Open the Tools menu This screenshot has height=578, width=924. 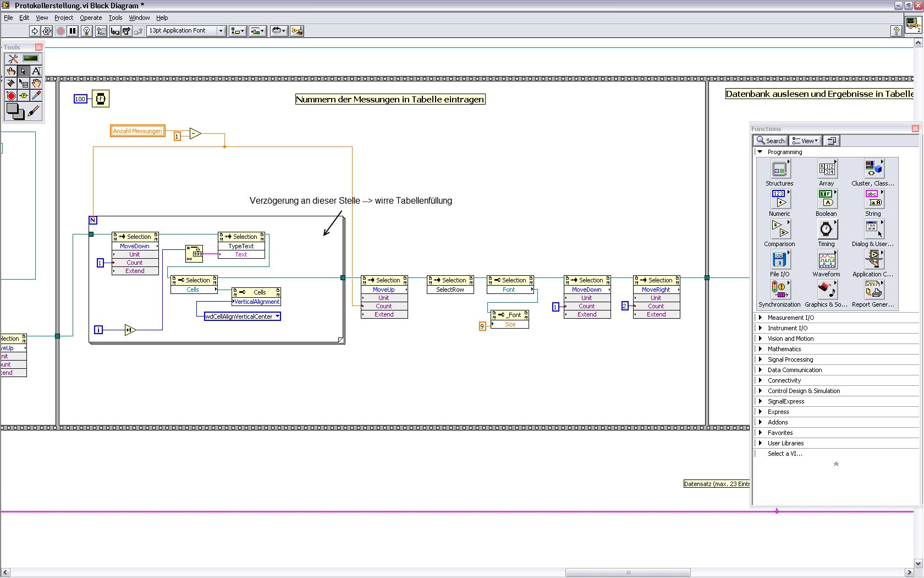115,18
